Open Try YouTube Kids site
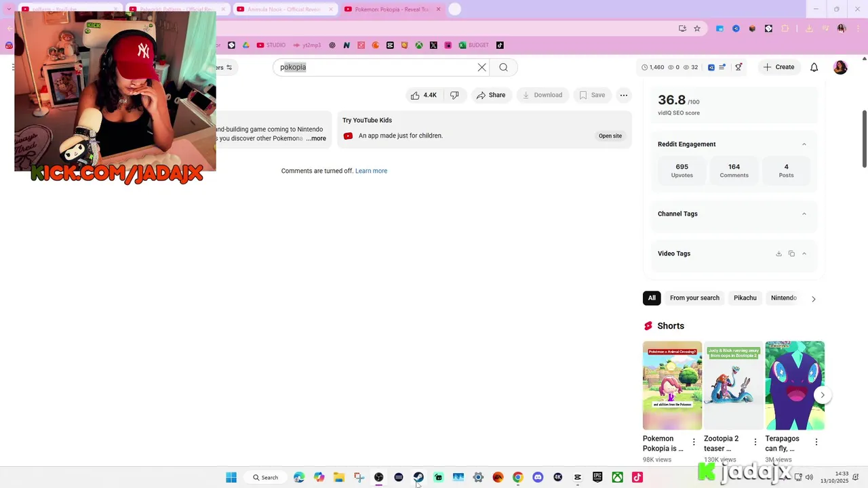 610,136
